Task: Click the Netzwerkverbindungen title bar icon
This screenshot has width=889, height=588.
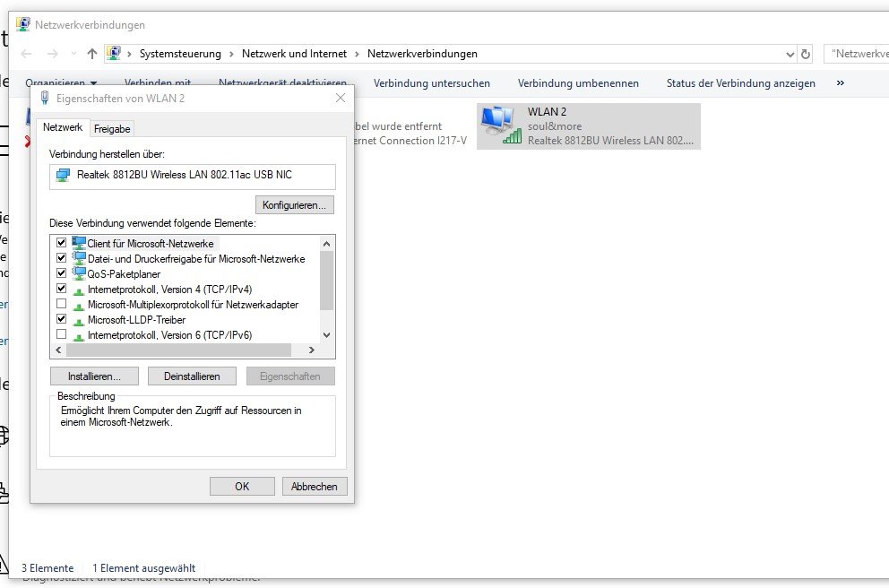Action: pyautogui.click(x=22, y=24)
